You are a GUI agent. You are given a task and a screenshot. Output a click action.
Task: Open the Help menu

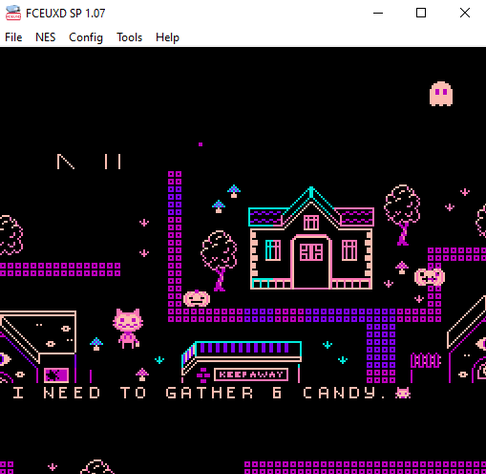(x=167, y=37)
